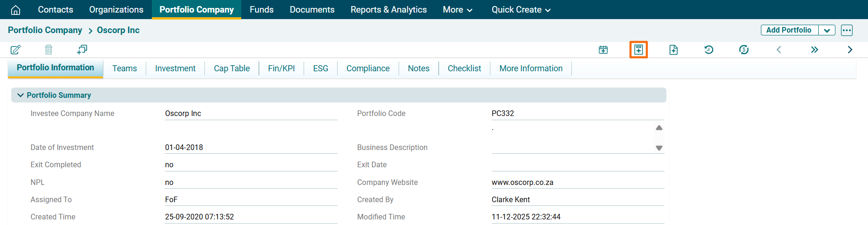The width and height of the screenshot is (868, 225).
Task: Click the edit pencil icon
Action: 15,49
